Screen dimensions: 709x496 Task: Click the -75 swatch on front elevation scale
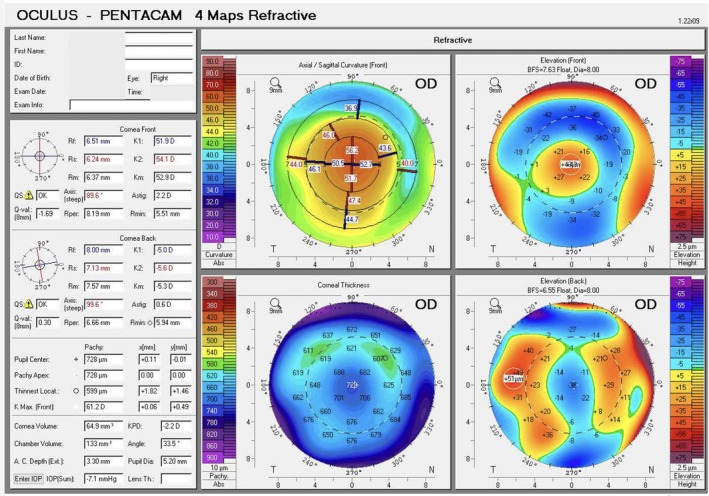(681, 61)
